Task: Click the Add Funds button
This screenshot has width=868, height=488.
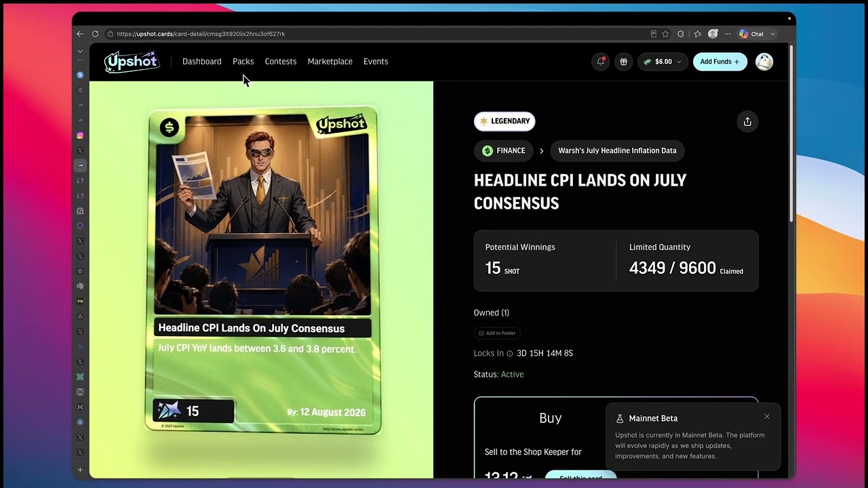Action: click(x=720, y=62)
